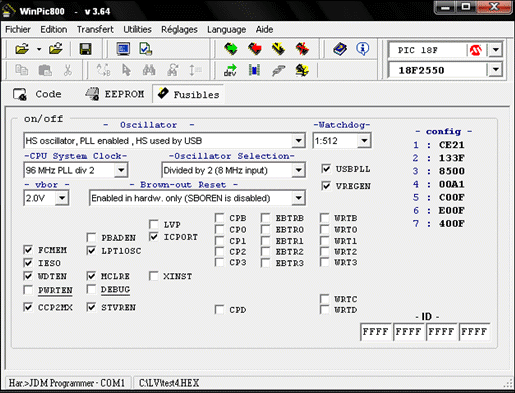Enable the LVP checkbox
The image size is (515, 393).
tap(154, 224)
